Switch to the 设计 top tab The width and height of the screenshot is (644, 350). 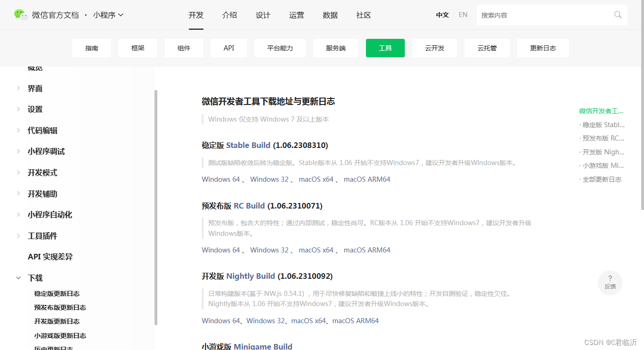(263, 15)
